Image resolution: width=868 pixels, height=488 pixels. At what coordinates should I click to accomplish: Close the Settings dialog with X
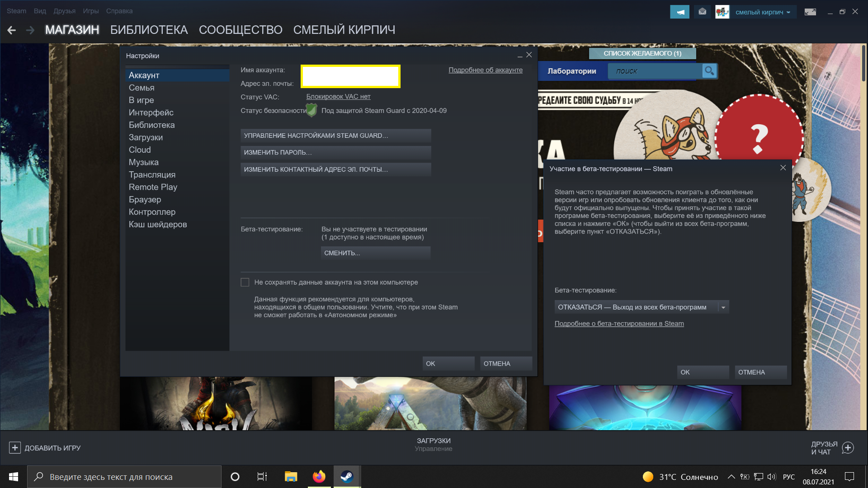[529, 55]
